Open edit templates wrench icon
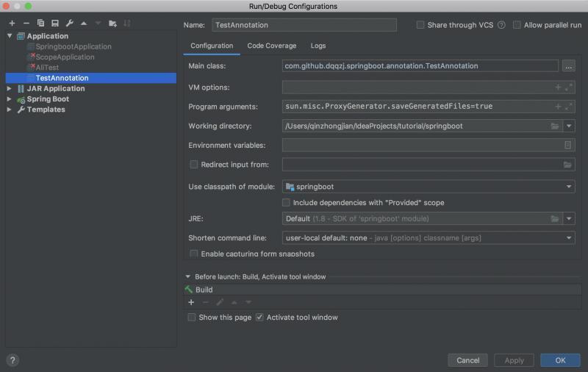Screen dimensions: 588x372 pyautogui.click(x=69, y=24)
